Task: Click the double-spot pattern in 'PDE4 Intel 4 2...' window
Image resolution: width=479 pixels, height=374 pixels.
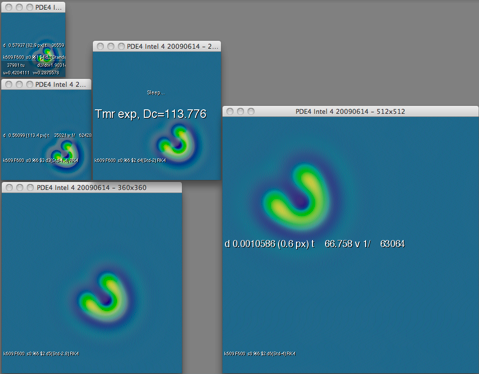Action: [65, 153]
